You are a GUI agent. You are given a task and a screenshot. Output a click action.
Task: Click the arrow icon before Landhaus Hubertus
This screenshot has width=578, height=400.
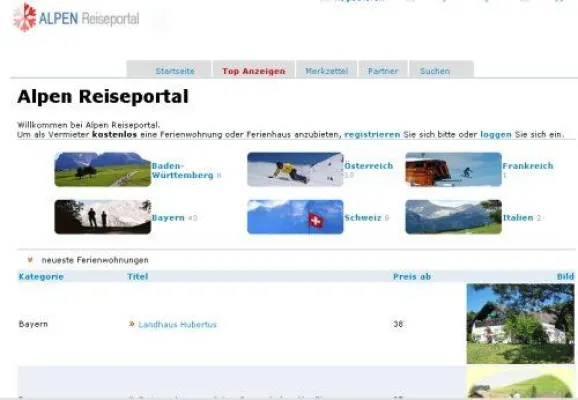(x=132, y=324)
